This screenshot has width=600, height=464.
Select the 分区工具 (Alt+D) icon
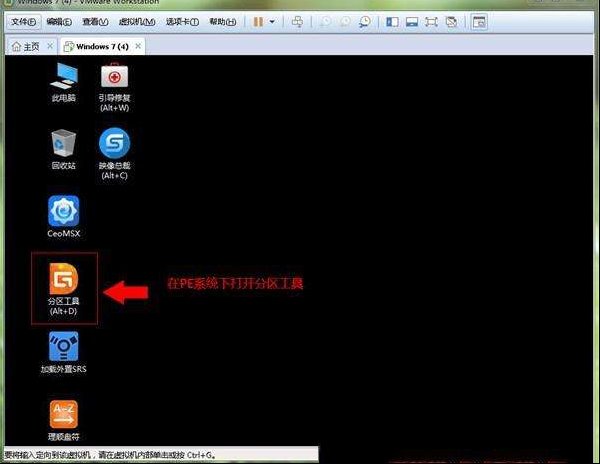pyautogui.click(x=64, y=289)
